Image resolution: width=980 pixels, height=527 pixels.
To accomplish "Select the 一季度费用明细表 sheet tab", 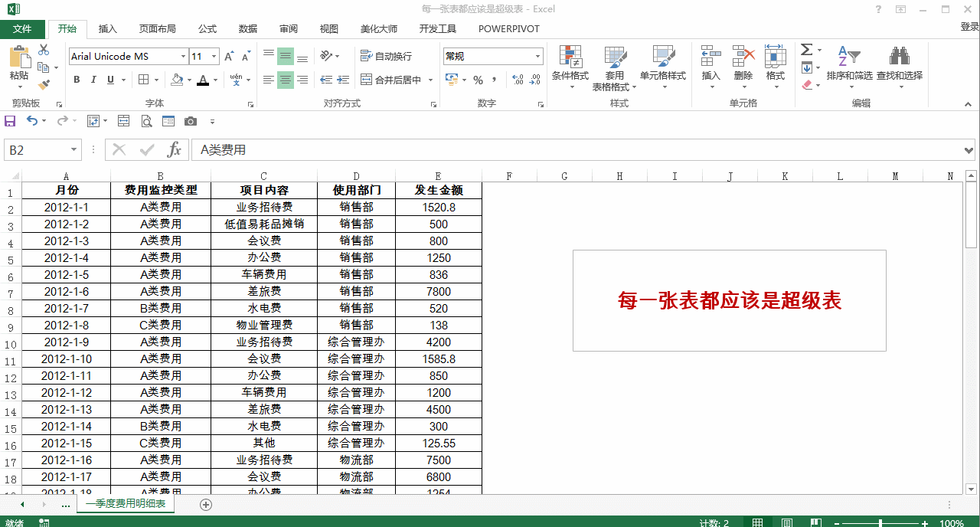I will (x=126, y=504).
